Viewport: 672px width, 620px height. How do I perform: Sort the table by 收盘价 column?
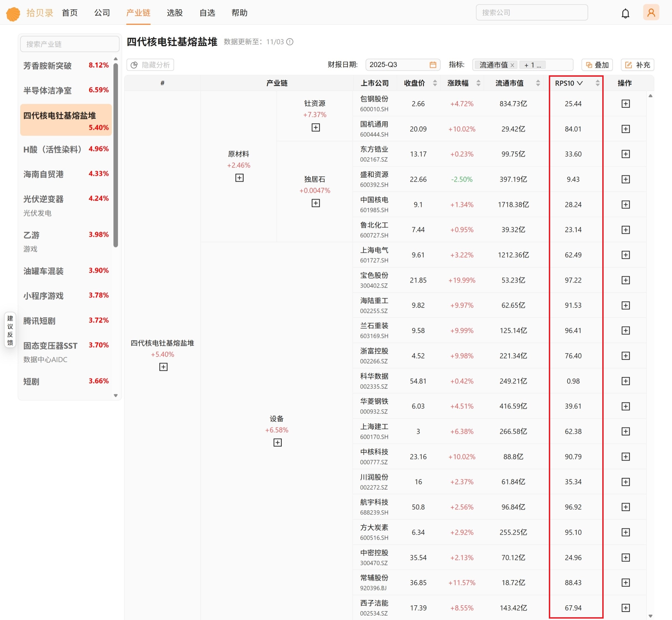[x=435, y=83]
